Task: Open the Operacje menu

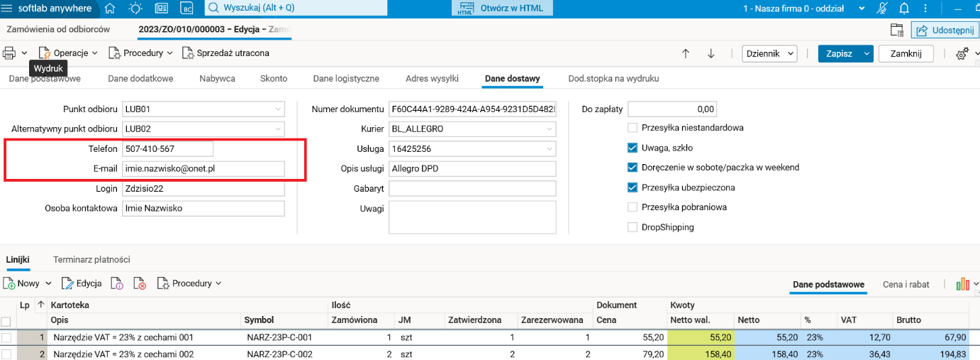Action: click(x=68, y=53)
